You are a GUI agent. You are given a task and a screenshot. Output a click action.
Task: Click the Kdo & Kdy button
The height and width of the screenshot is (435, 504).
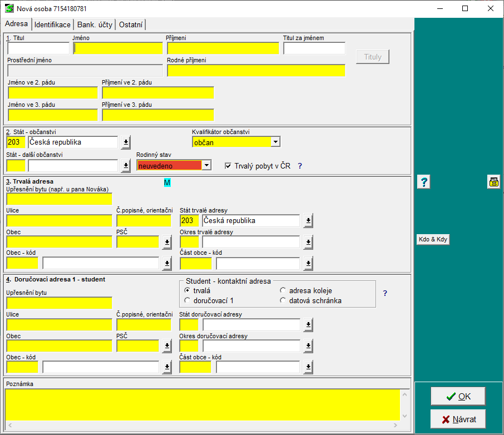(433, 240)
